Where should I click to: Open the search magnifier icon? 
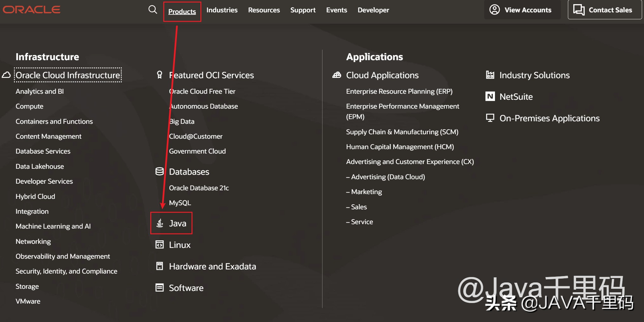(153, 9)
